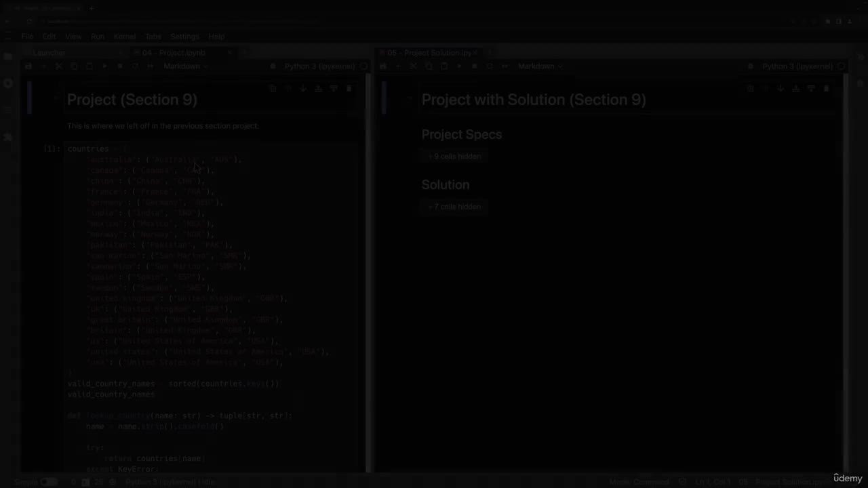Image resolution: width=868 pixels, height=488 pixels.
Task: Interrupt the kernel in 04 - Project notebook
Action: 119,66
